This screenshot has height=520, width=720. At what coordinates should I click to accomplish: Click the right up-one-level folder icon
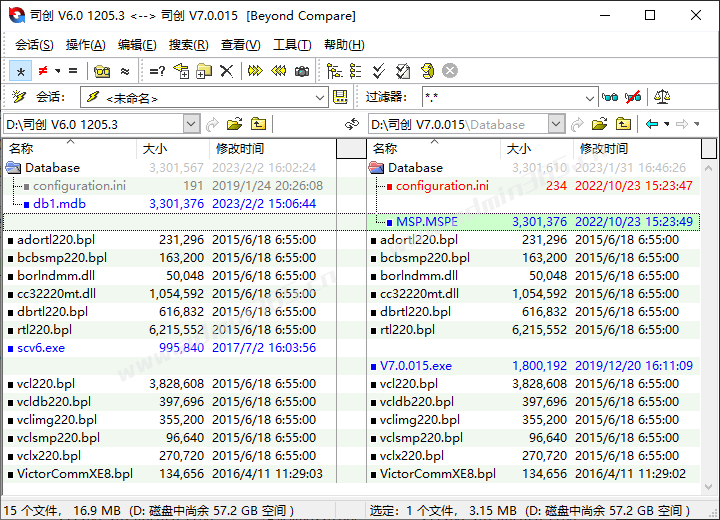623,124
